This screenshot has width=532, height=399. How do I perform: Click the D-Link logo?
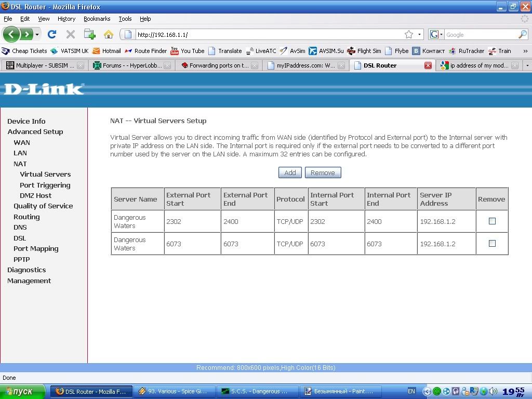(x=44, y=89)
